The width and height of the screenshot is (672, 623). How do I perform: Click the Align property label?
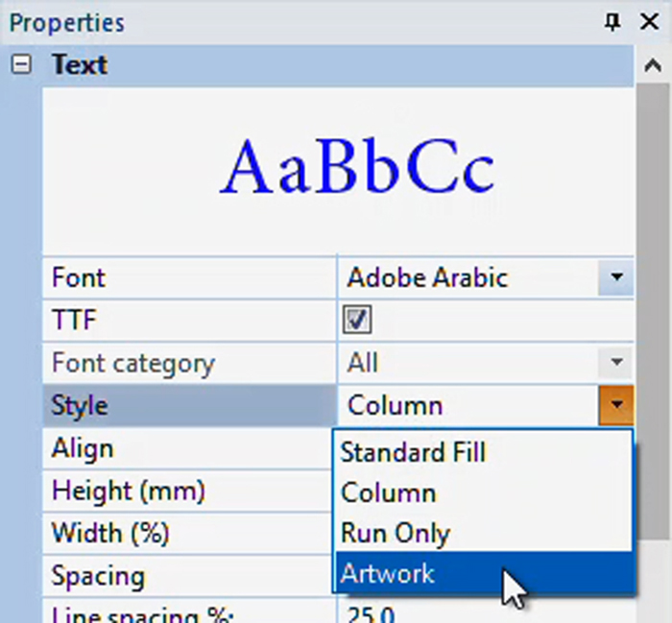pos(83,448)
